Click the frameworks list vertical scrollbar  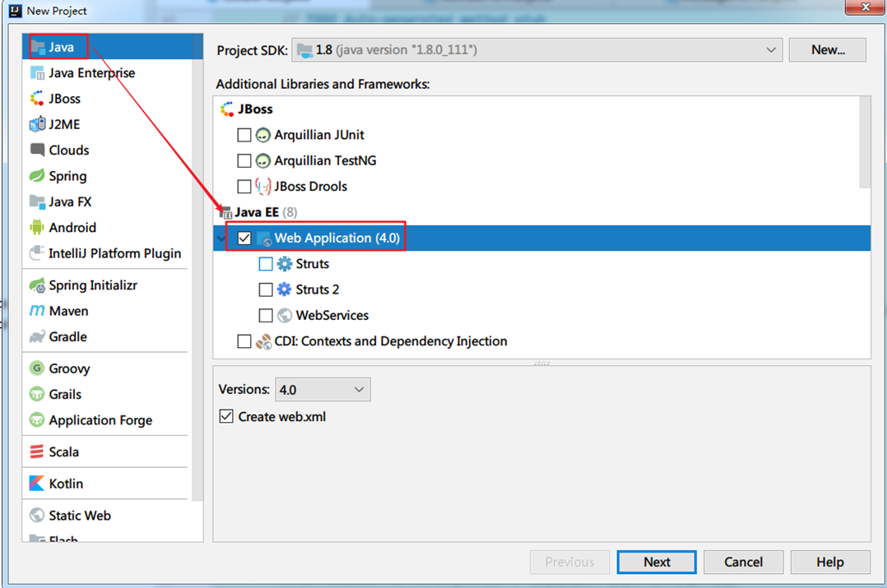tap(864, 142)
